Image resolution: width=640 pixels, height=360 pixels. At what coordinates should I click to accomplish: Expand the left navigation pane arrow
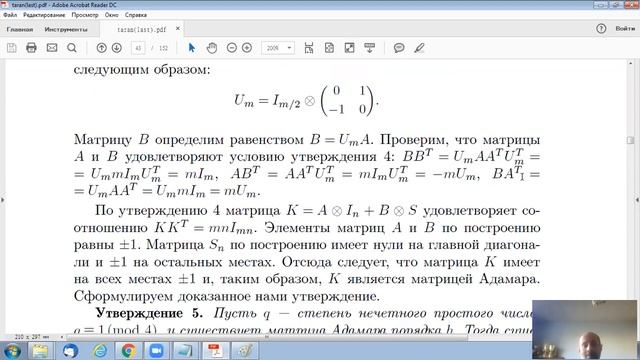pyautogui.click(x=2, y=200)
